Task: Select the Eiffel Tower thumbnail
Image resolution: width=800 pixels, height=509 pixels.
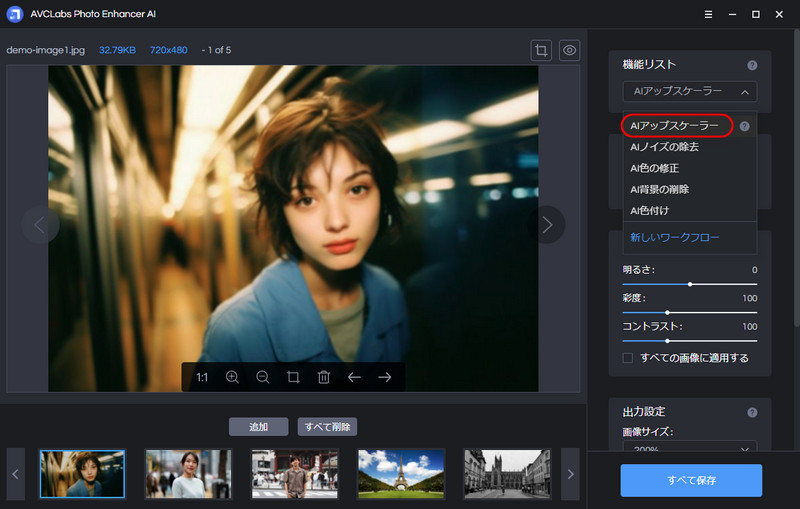Action: (x=401, y=474)
